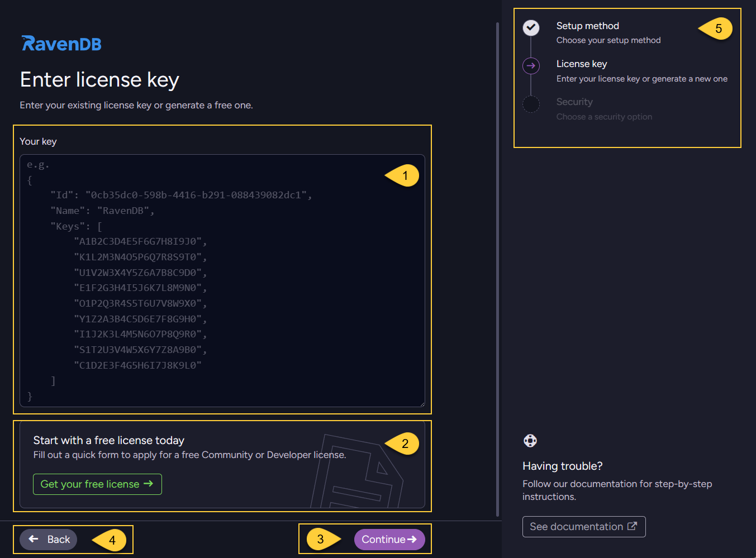Click the lifebuoy icon above Having trouble
This screenshot has width=756, height=558.
[x=530, y=441]
